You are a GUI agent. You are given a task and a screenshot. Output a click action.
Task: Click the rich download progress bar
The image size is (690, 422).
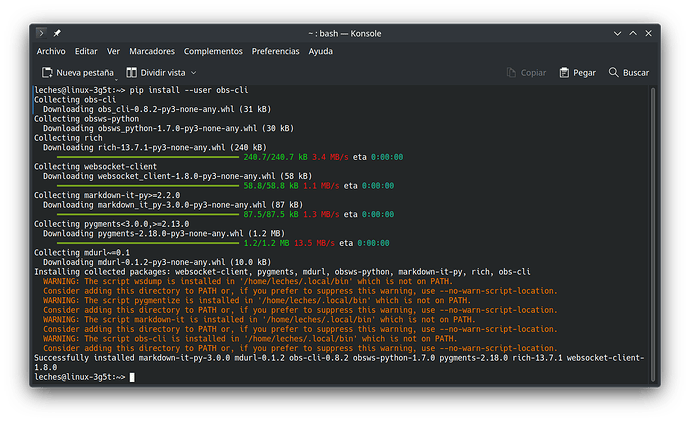pos(148,157)
